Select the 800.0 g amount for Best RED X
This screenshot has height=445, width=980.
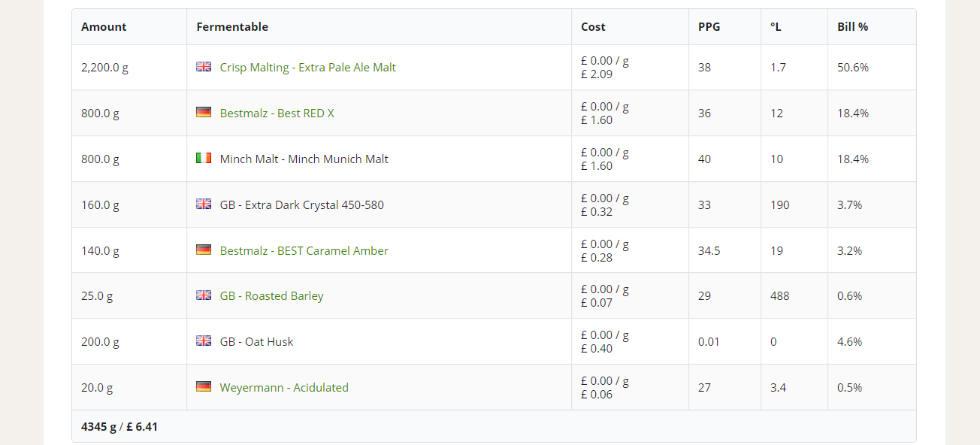point(100,113)
